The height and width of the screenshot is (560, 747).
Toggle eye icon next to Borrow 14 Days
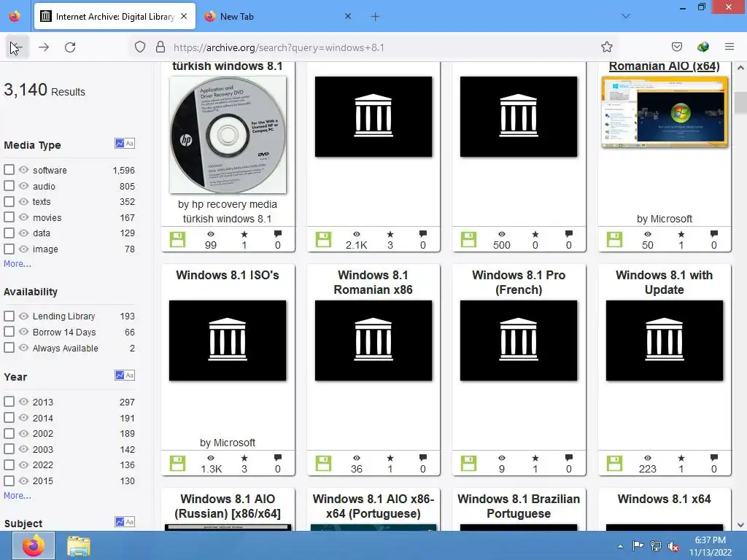pyautogui.click(x=23, y=332)
